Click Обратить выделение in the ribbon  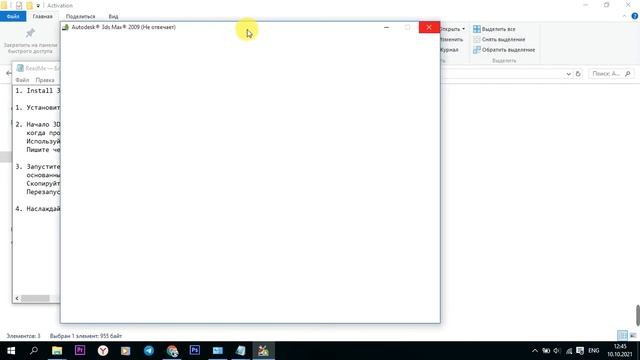504,50
